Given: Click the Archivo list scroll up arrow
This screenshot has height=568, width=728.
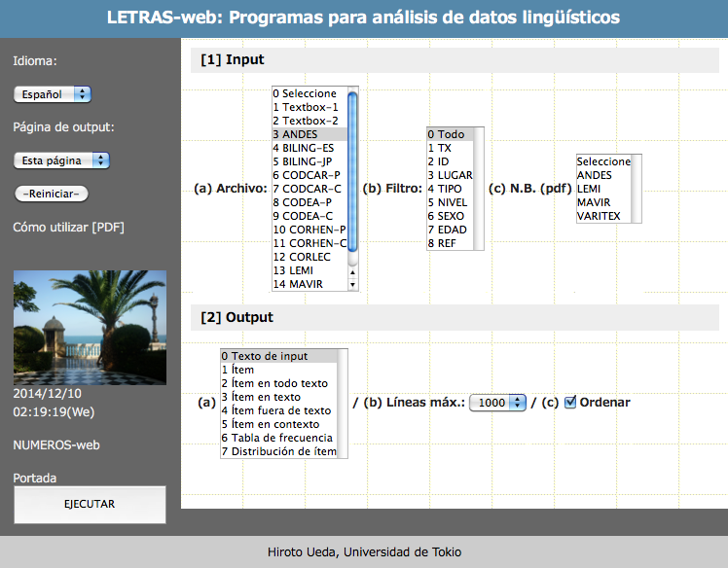Looking at the screenshot, I should point(353,272).
